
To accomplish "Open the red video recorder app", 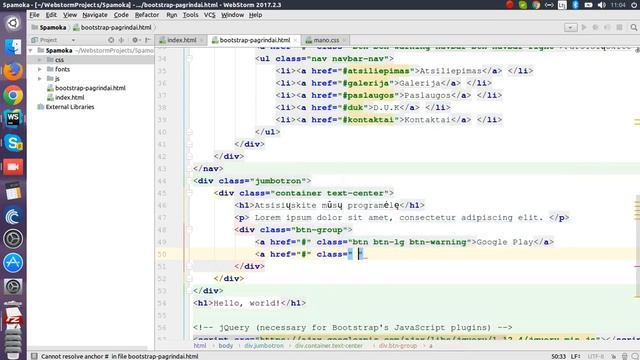I will pos(13,167).
